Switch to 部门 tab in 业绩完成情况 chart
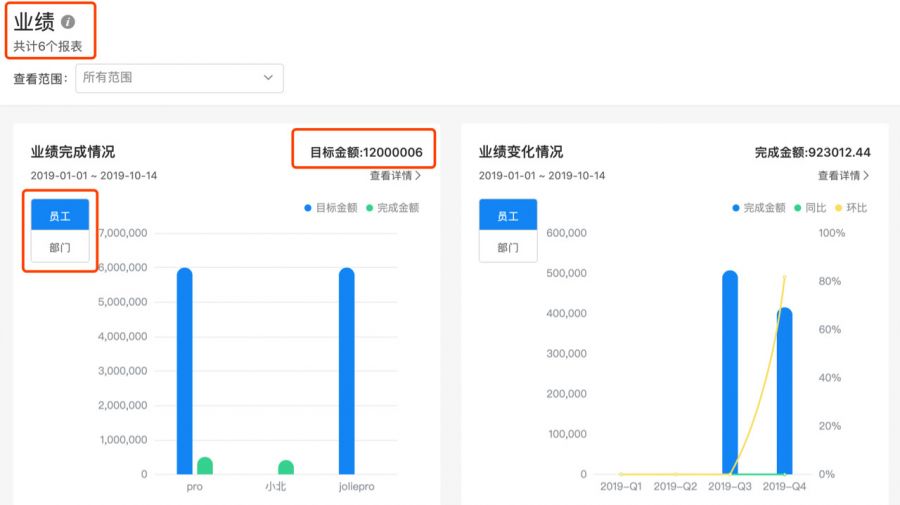 [x=60, y=247]
